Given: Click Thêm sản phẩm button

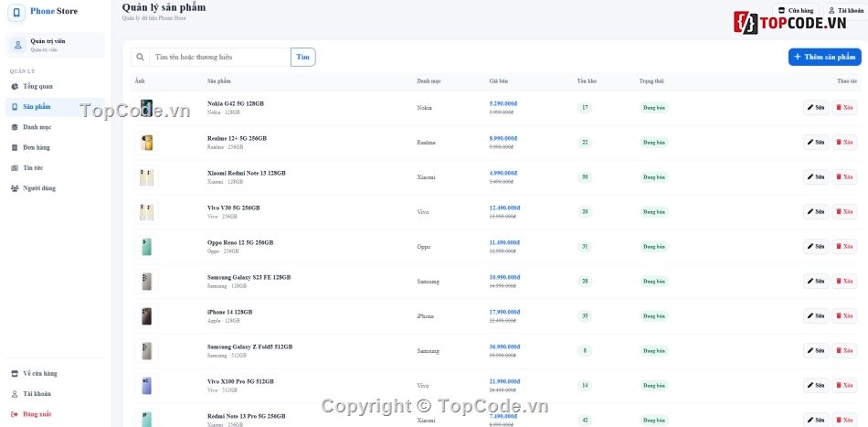Looking at the screenshot, I should (825, 57).
